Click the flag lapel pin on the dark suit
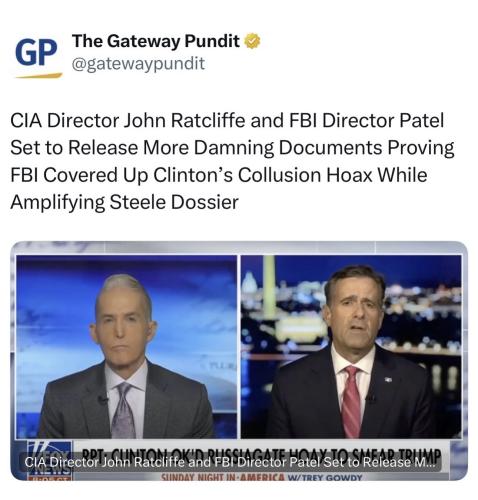Viewport: 478px width, 500px height. (x=388, y=379)
